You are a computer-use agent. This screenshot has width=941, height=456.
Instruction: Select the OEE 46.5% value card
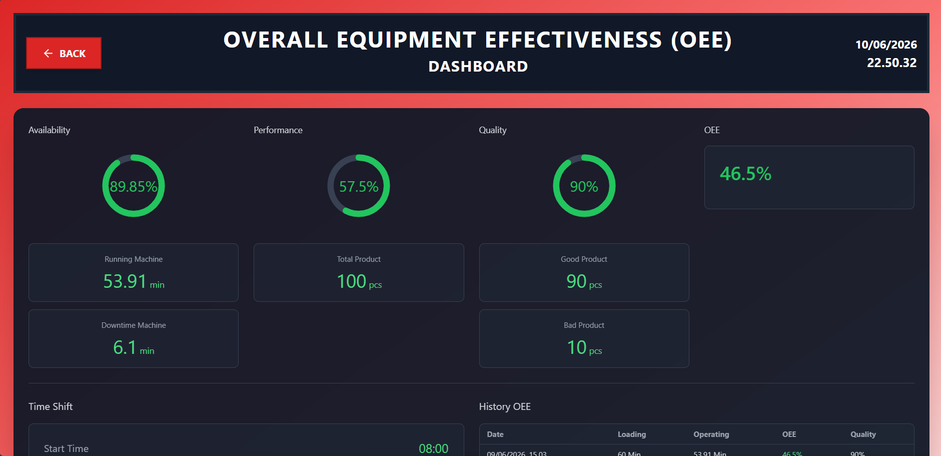click(x=809, y=178)
